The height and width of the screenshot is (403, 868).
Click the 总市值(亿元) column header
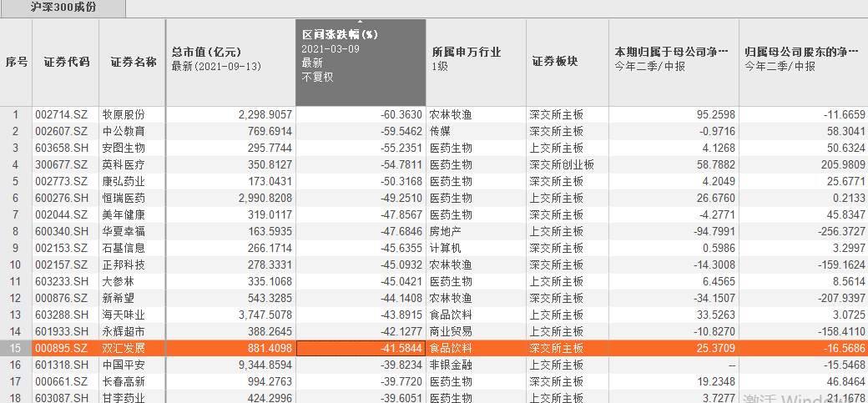[231, 63]
